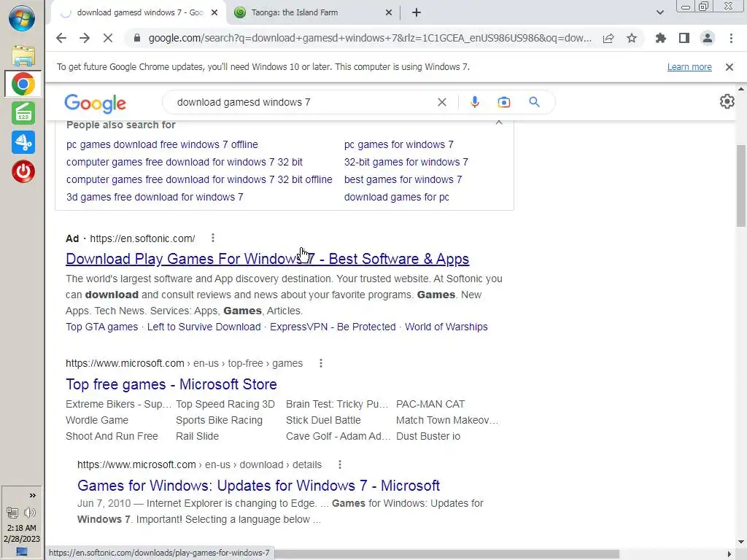Image resolution: width=747 pixels, height=560 pixels.
Task: Submit search with magnifier icon
Action: (535, 102)
